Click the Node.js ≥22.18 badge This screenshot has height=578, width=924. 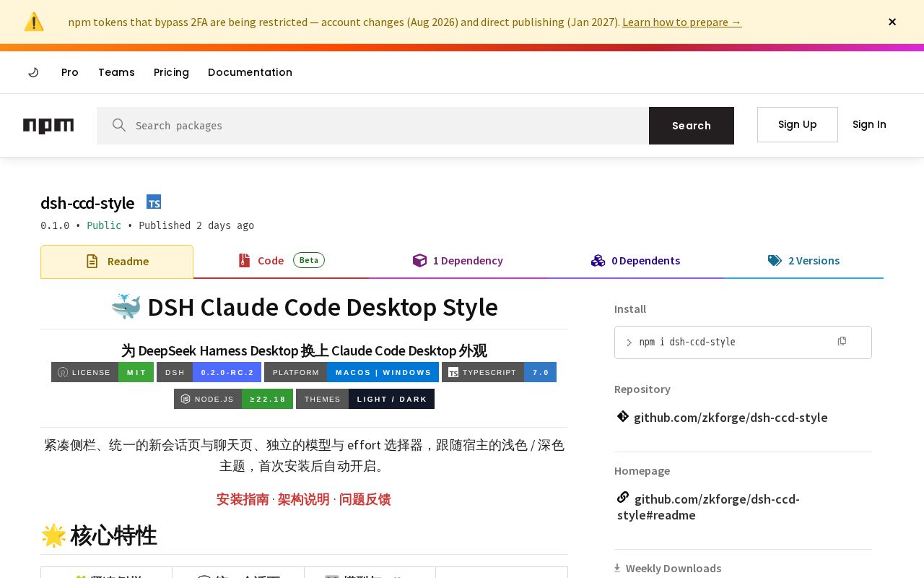point(233,399)
